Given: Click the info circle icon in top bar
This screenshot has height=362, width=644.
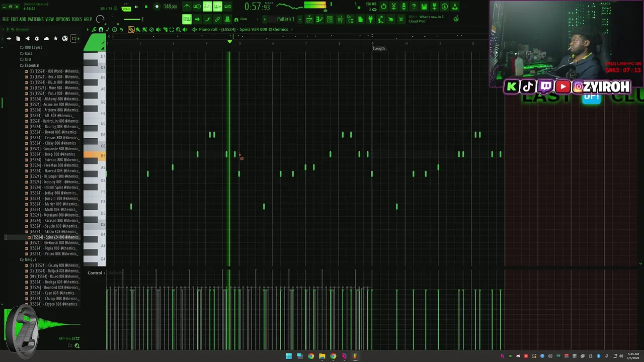Looking at the screenshot, I should pos(445,7).
